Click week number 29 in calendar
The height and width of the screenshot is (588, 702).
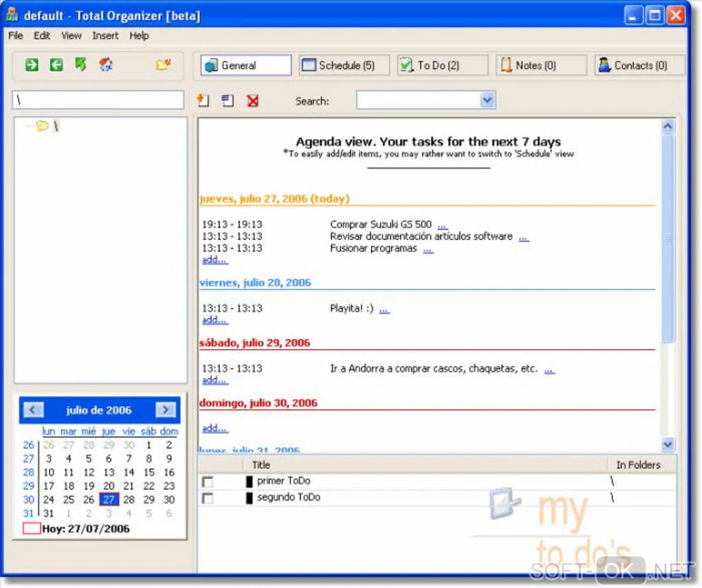click(x=29, y=486)
